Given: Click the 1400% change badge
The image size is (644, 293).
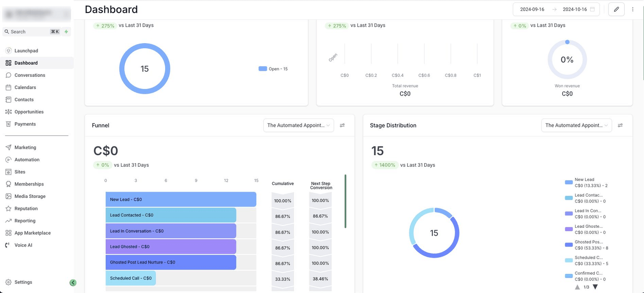Looking at the screenshot, I should tap(385, 165).
